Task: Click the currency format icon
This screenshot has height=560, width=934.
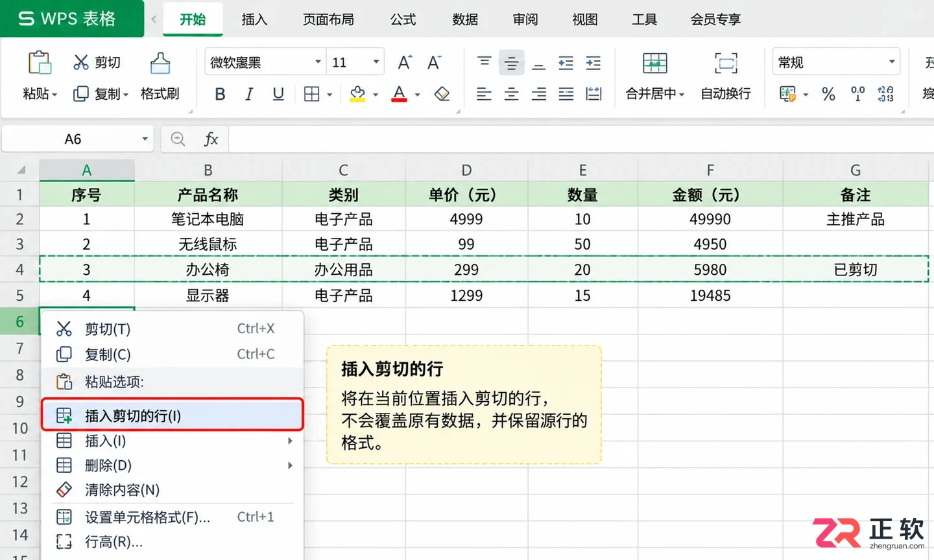Action: point(787,94)
